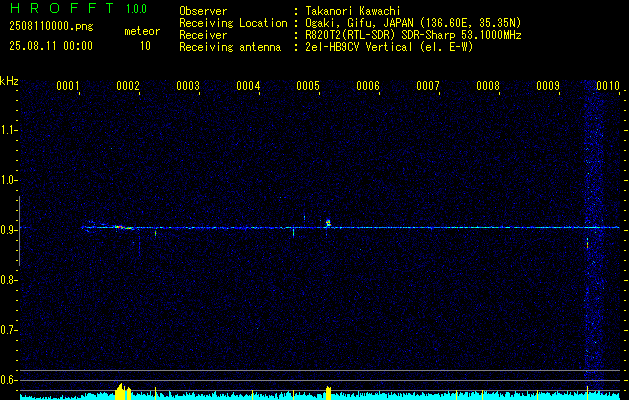
Task: Click the HROFFT title text
Action: pos(62,8)
